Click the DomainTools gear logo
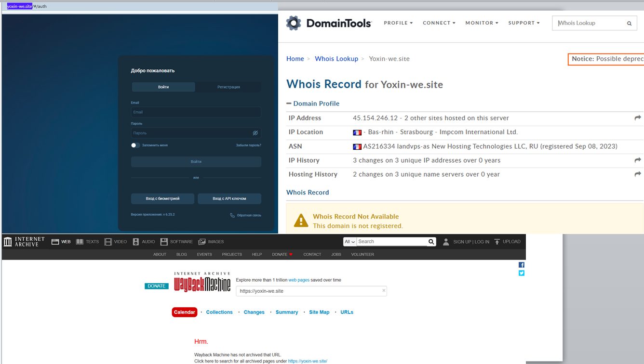 click(x=294, y=23)
